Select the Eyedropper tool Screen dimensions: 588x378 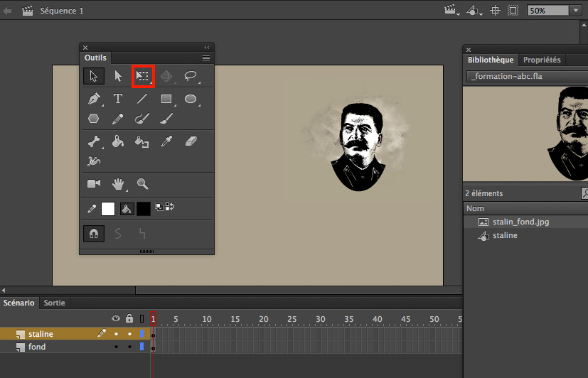(166, 141)
